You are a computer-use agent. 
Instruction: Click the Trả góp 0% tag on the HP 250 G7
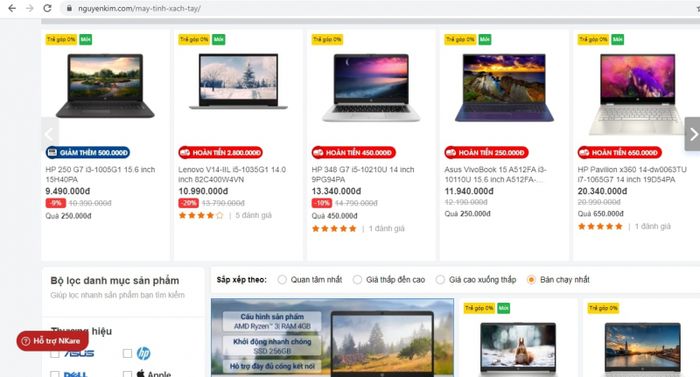61,39
